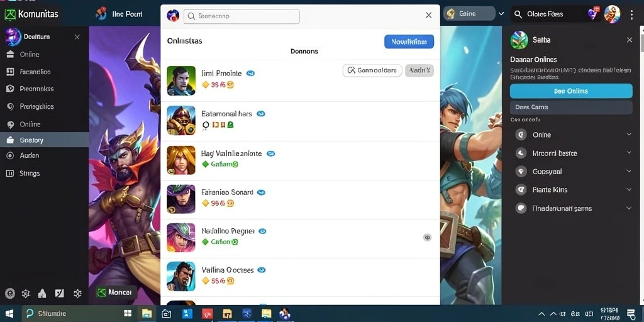
Task: Click badge icon next to Hay Valnlieaniote
Action: tap(270, 153)
